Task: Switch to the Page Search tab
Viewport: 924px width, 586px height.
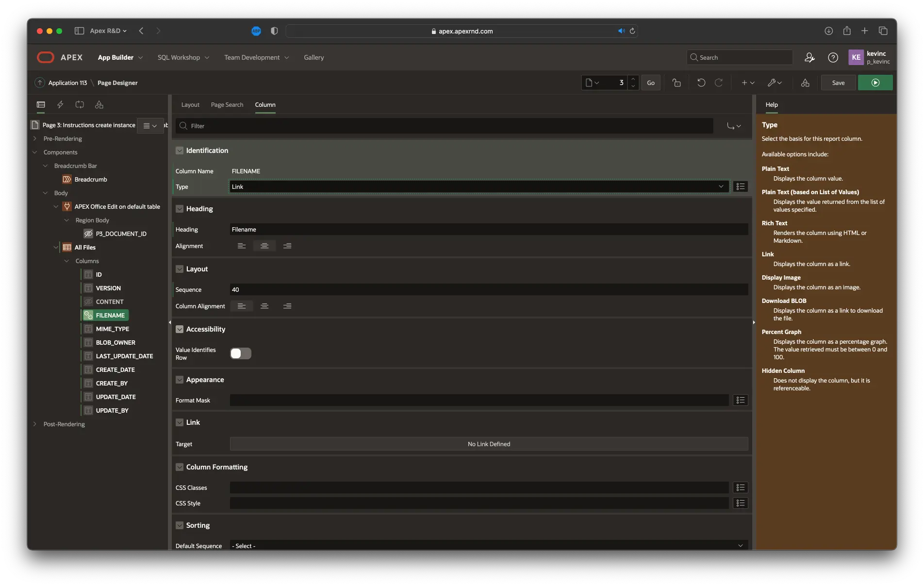Action: tap(227, 105)
